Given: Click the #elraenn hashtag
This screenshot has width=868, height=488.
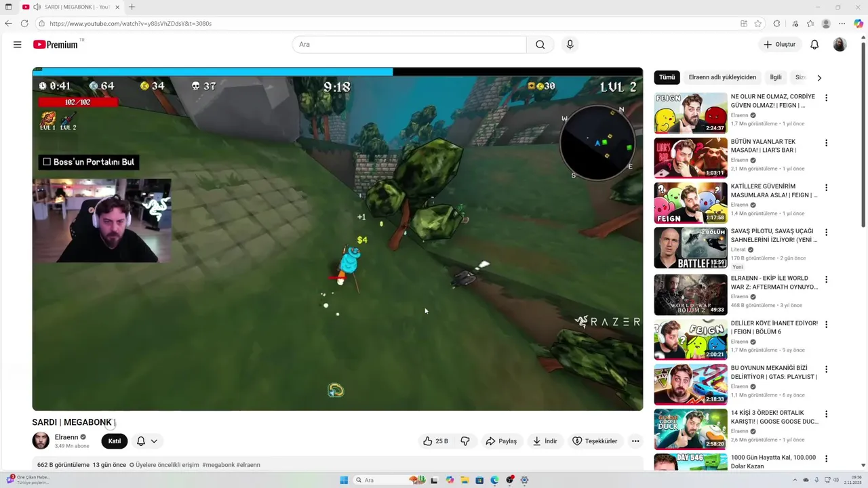Looking at the screenshot, I should coord(248,465).
